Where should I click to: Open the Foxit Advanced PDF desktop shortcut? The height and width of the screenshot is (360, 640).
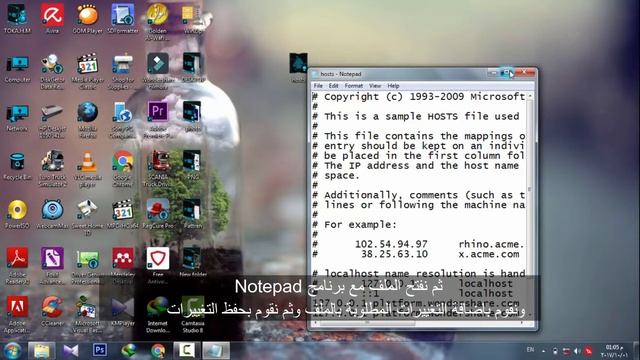[52, 265]
